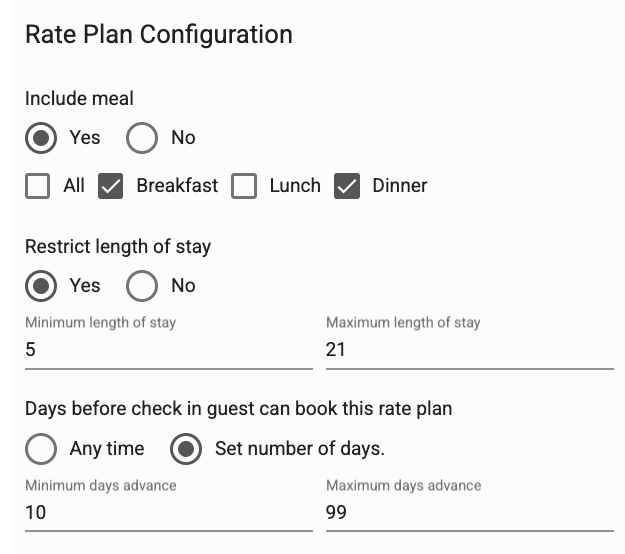
Task: Uncheck the Breakfast checkbox
Action: point(111,186)
